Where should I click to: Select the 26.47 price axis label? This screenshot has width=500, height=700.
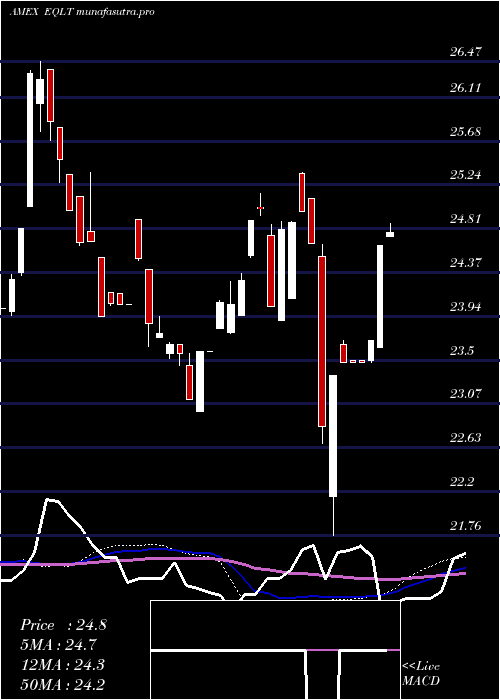point(466,51)
